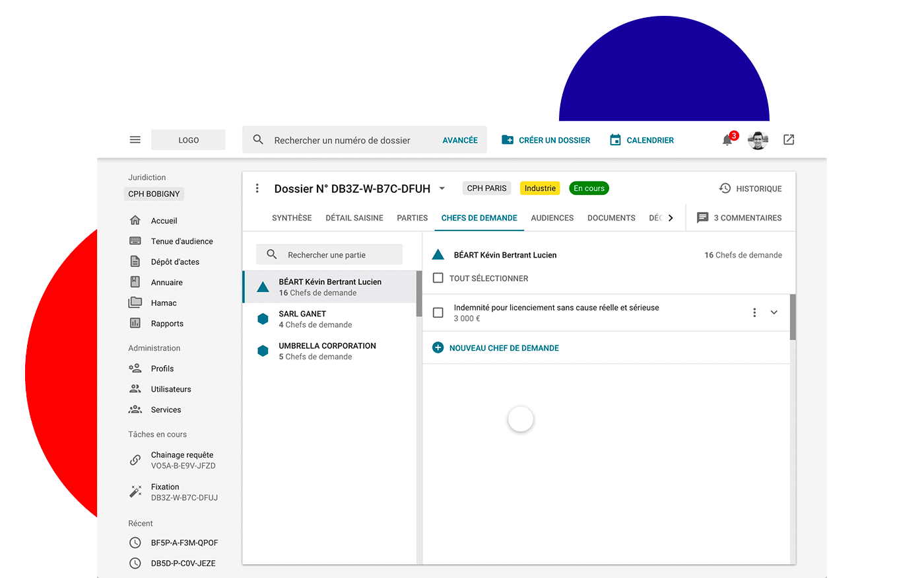Click clock icon for BF5P-A-F3M-QPOF
924x578 pixels.
tap(135, 542)
